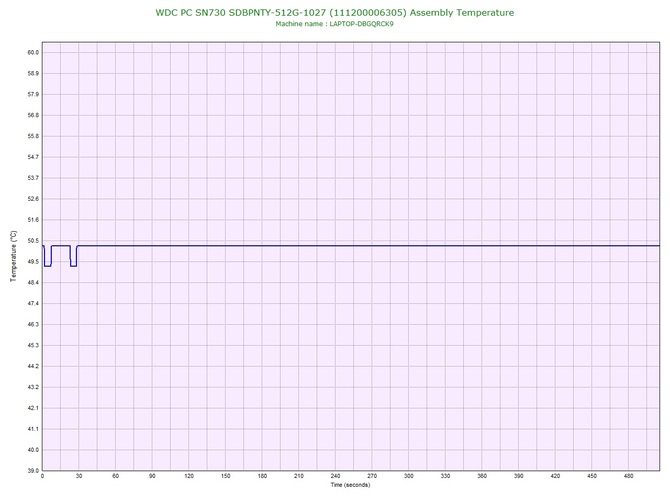Click the 60.0 temperature axis value
The height and width of the screenshot is (502, 670).
click(x=33, y=53)
